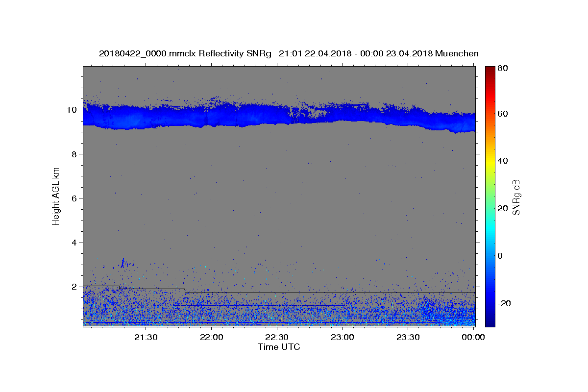Click the 22:00 time tick label
This screenshot has width=588, height=392.
tap(212, 337)
